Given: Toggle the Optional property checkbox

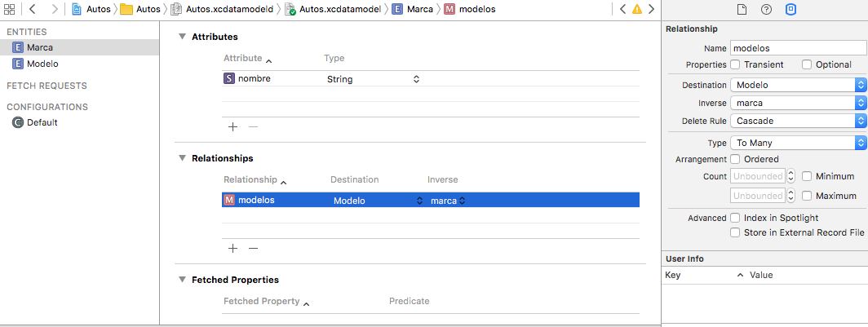Looking at the screenshot, I should coord(807,64).
